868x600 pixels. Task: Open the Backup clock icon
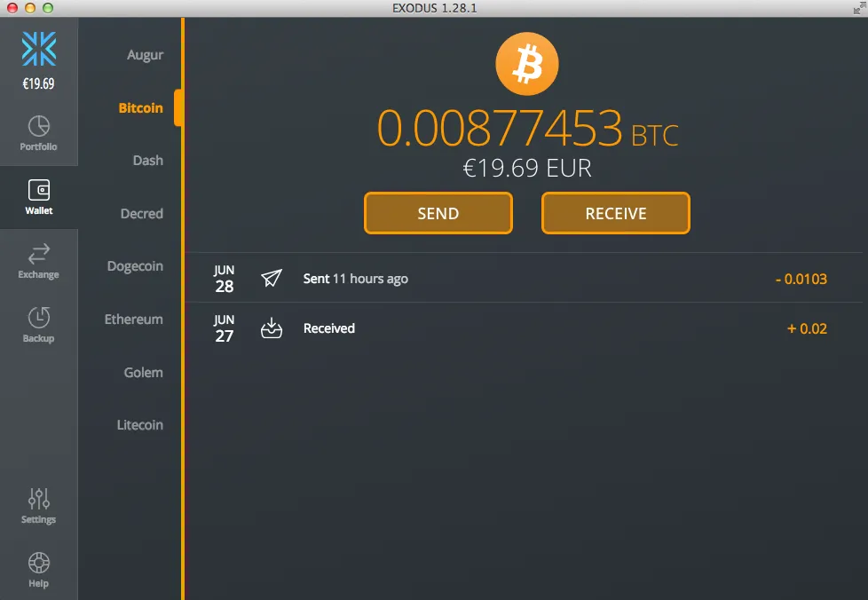(x=39, y=317)
